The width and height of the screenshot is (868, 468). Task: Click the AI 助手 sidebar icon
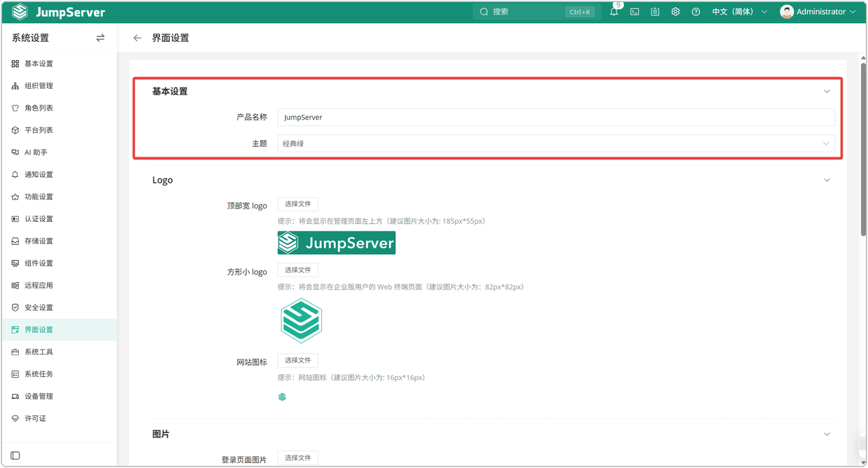pyautogui.click(x=15, y=153)
